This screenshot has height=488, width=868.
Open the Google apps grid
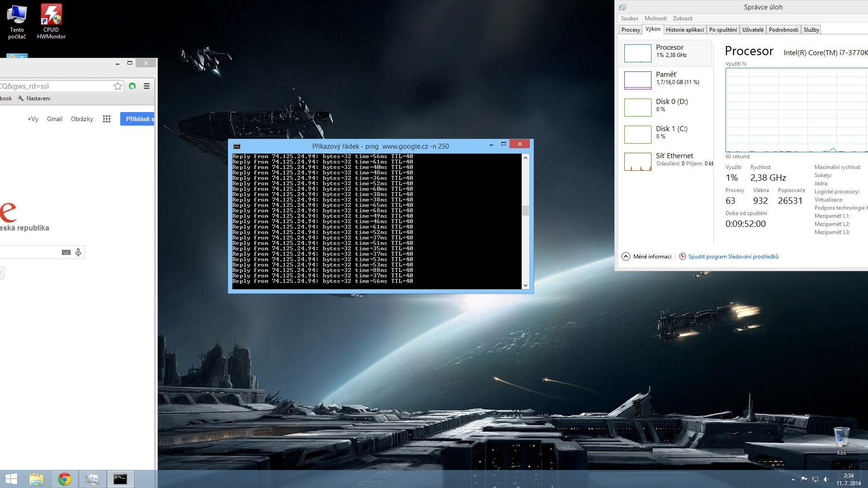pos(107,119)
